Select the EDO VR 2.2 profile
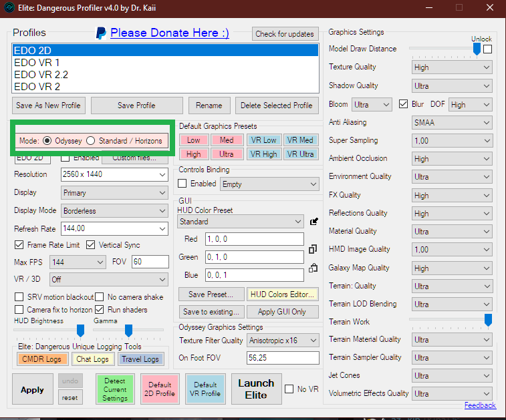 point(165,75)
